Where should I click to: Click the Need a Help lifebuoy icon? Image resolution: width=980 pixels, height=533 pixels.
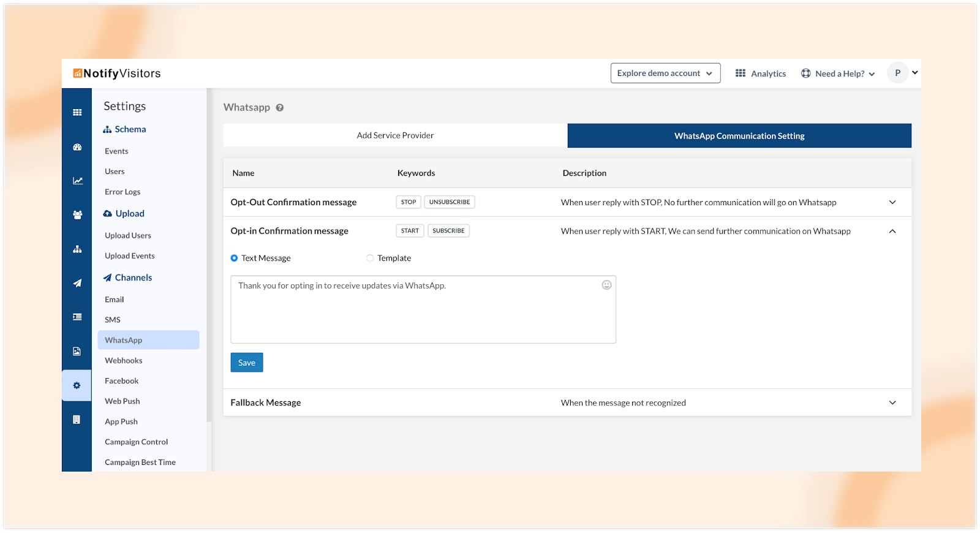806,74
